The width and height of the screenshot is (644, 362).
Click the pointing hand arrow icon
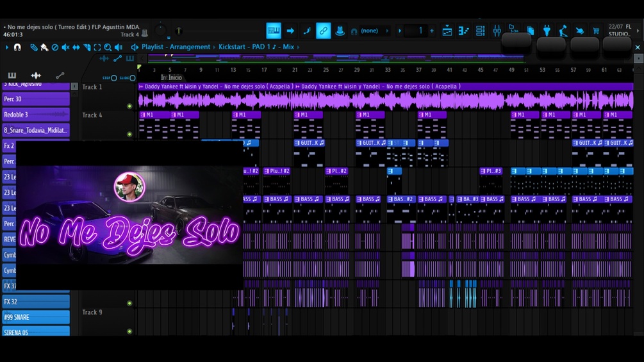[x=579, y=31]
